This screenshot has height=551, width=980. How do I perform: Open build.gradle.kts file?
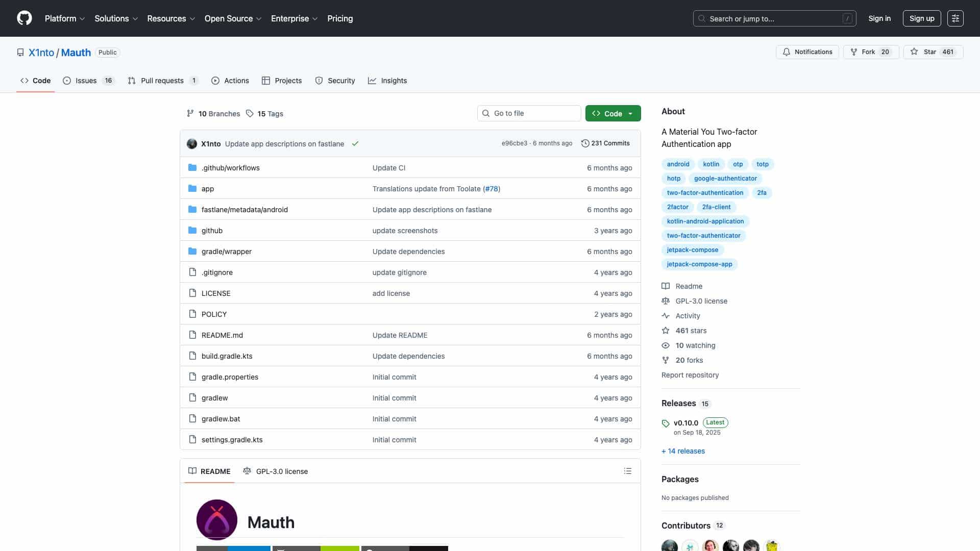pyautogui.click(x=227, y=356)
